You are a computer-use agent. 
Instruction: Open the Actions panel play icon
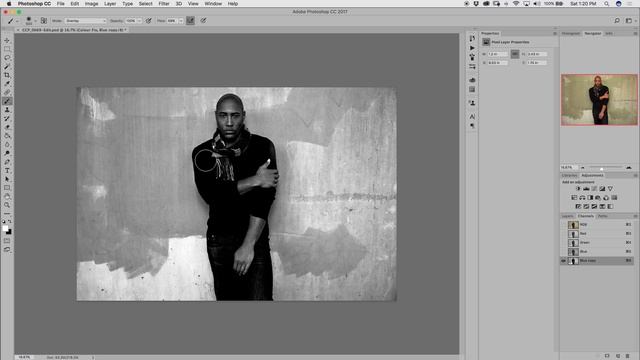pyautogui.click(x=472, y=48)
